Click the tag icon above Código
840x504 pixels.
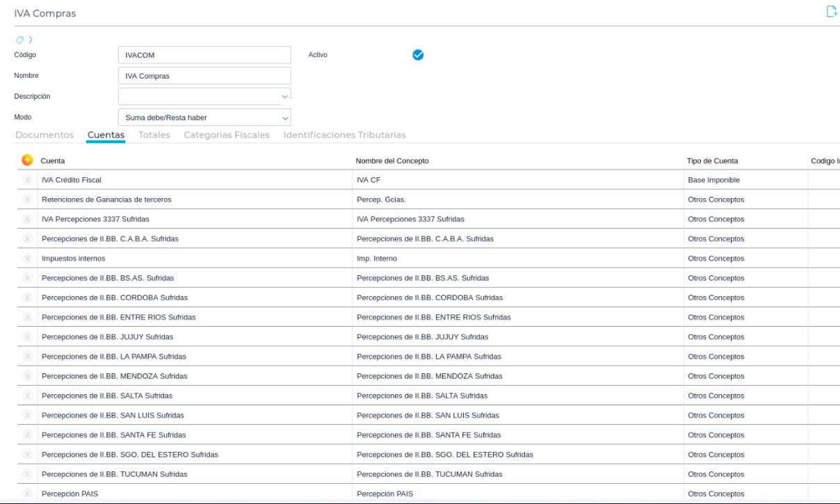click(x=19, y=39)
